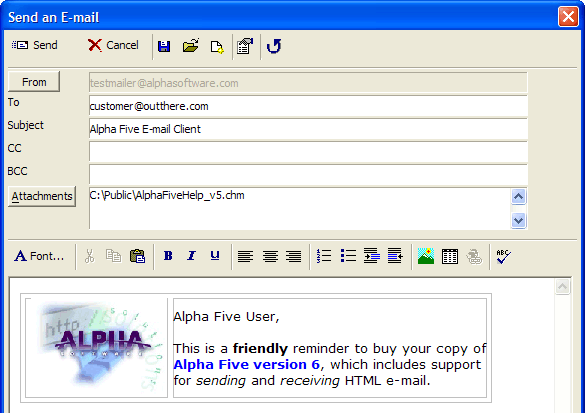
Task: Create a new blank e-mail document
Action: (x=217, y=47)
